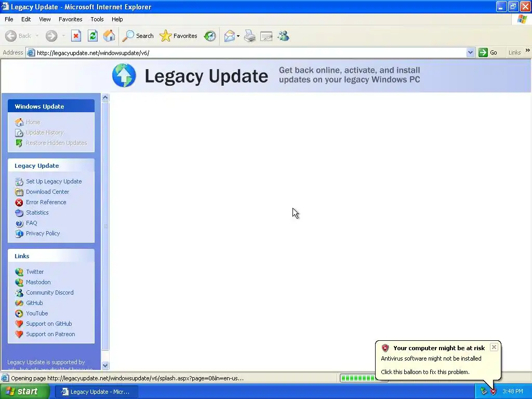Image resolution: width=532 pixels, height=399 pixels.
Task: Click the Support on Patreon heart icon
Action: click(19, 334)
